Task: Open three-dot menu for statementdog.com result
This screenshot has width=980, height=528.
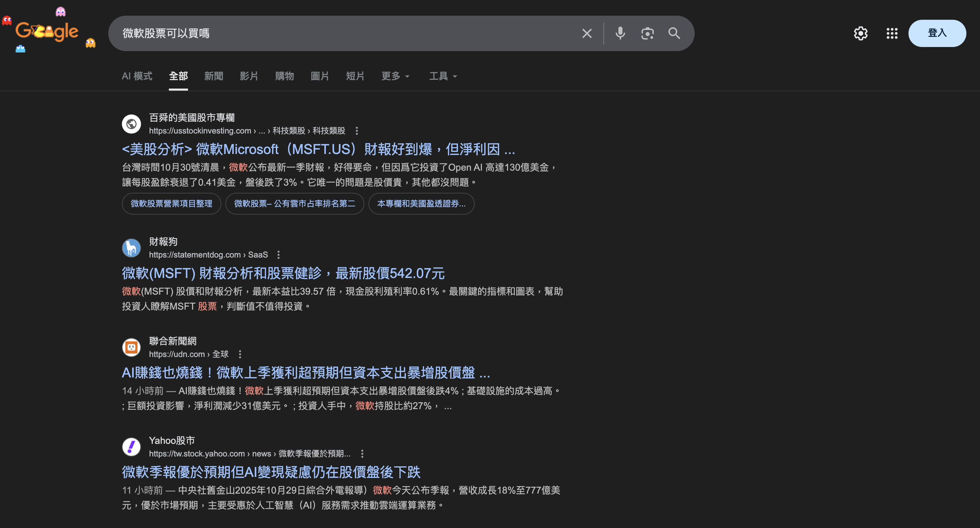Action: (279, 255)
